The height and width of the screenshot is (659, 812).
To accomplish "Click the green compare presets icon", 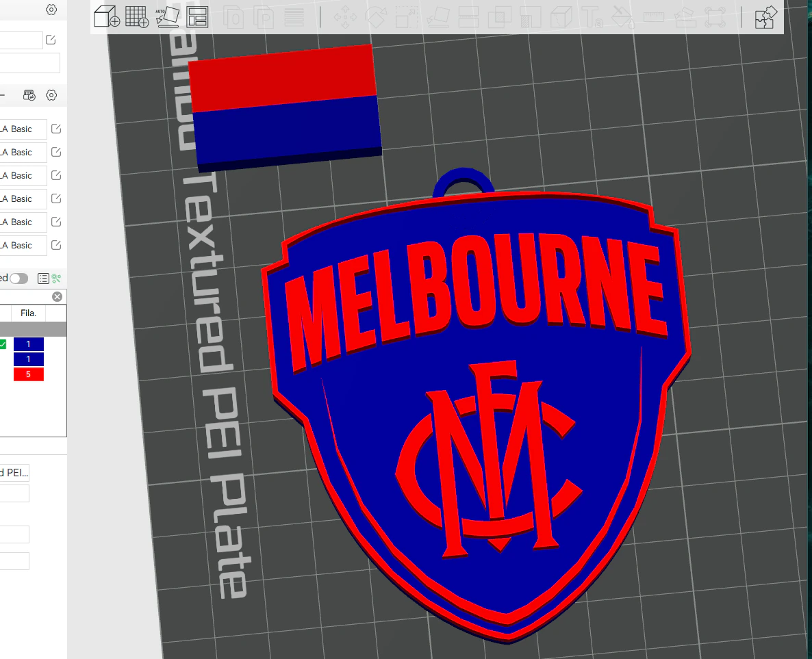I will tap(56, 279).
